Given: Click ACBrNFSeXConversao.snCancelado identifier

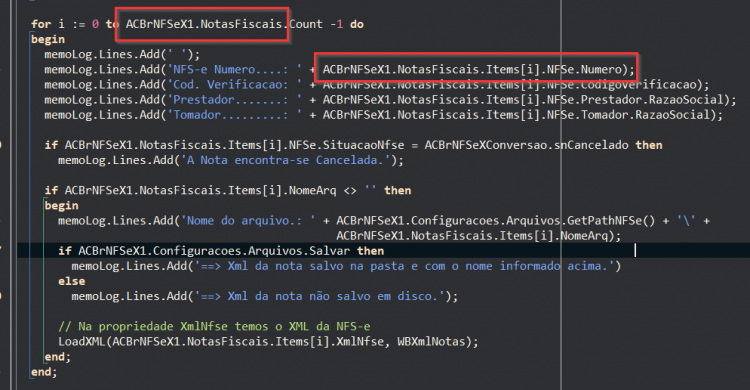Looking at the screenshot, I should pos(526,145).
